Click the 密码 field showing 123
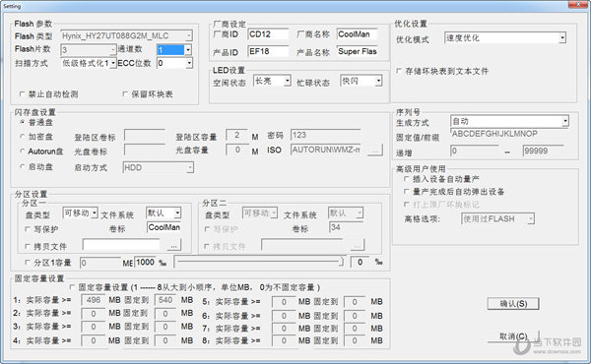 pos(325,135)
